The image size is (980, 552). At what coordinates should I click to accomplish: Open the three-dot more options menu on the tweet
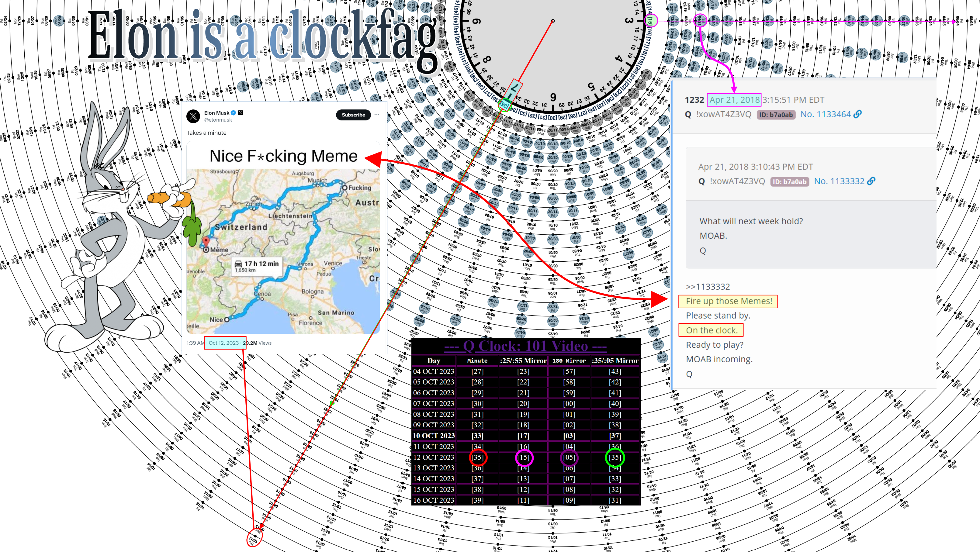[377, 115]
